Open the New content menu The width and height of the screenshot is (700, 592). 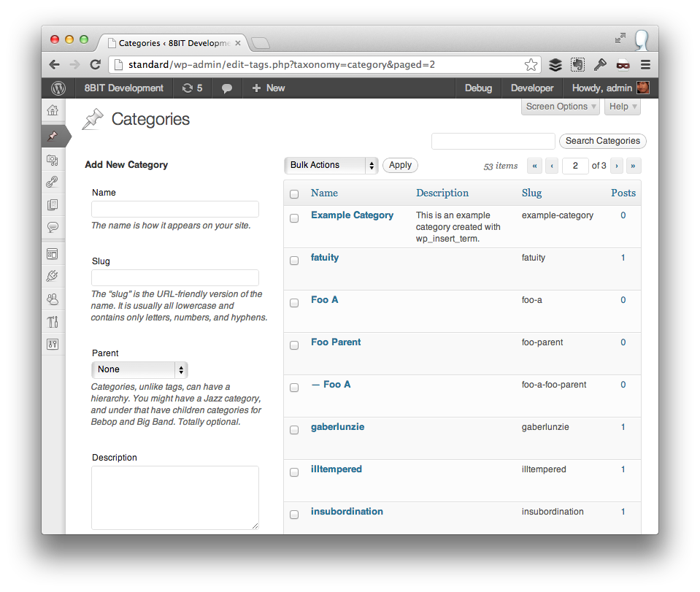click(269, 88)
